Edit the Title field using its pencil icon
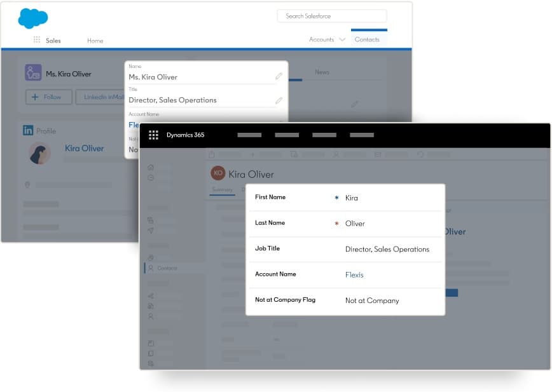The image size is (552, 392). click(x=279, y=100)
